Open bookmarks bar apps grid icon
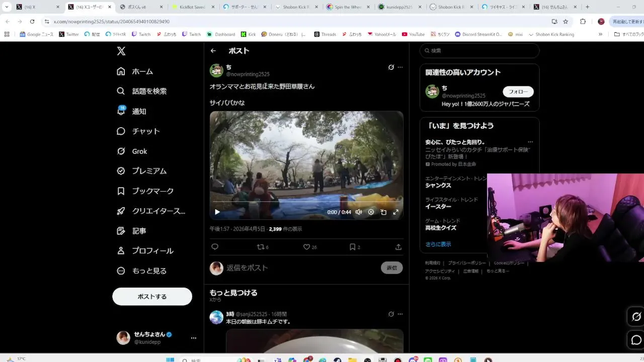 [7, 34]
